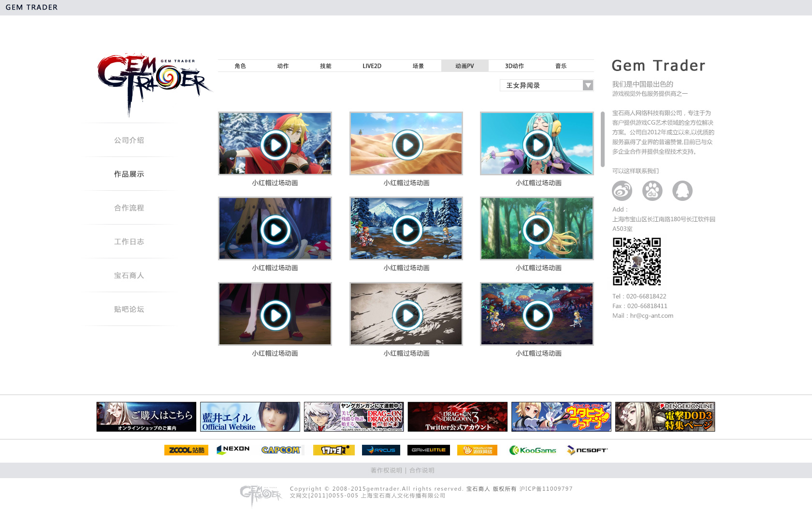The image size is (812, 509).
Task: Play the night mushroom forest video
Action: coord(537,315)
